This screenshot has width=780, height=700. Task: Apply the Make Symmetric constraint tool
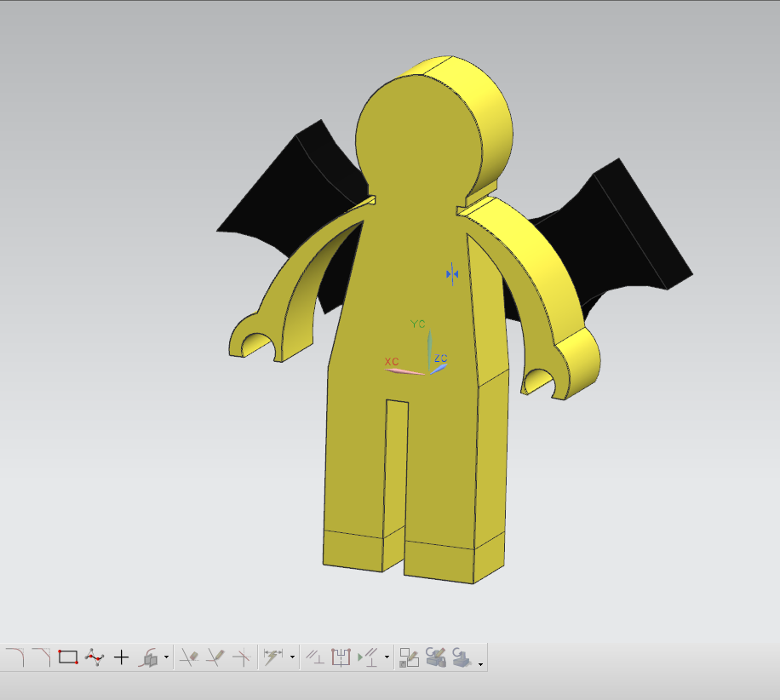(x=341, y=657)
